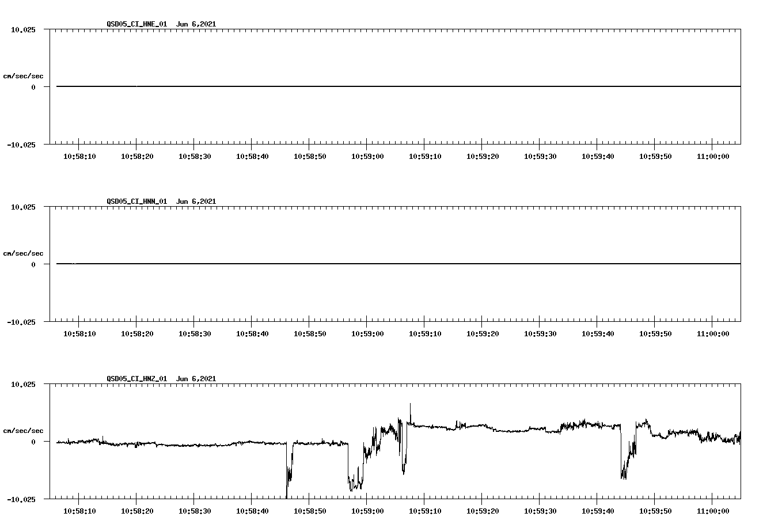Click the 10:58:40 time label under HNE plot
Screen dimensions: 782x532
tap(252, 157)
